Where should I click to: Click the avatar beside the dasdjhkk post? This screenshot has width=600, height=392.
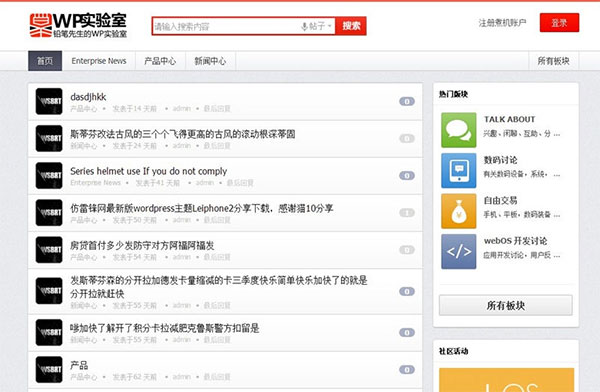point(49,101)
